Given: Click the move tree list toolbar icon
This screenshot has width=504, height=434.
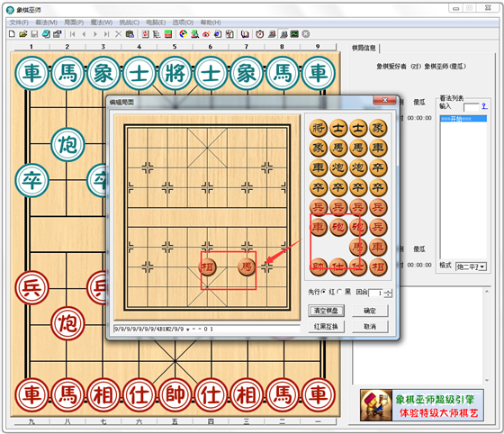Looking at the screenshot, I should click(x=157, y=33).
